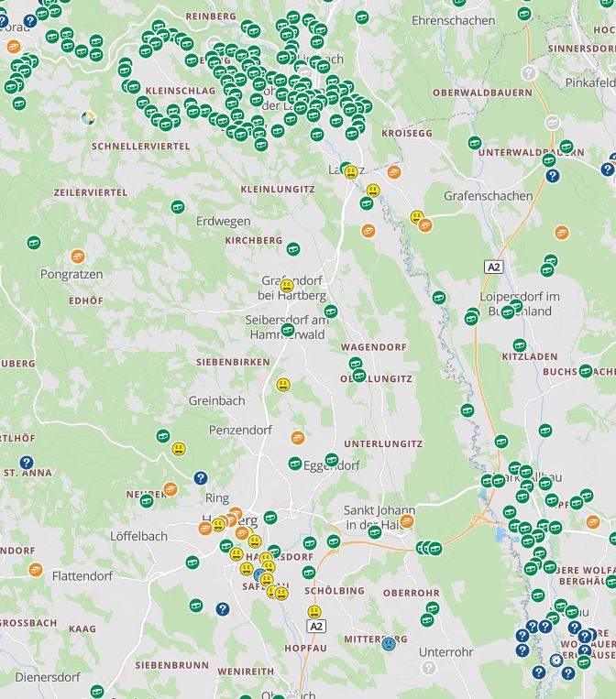This screenshot has width=616, height=699.
Task: Select the green marker beside Buchschachen label
Action: point(586,371)
